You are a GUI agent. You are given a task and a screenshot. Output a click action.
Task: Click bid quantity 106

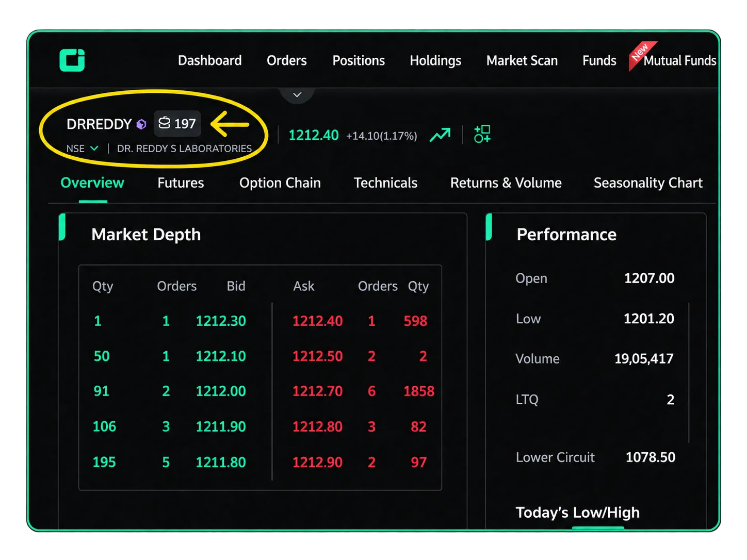coord(104,427)
